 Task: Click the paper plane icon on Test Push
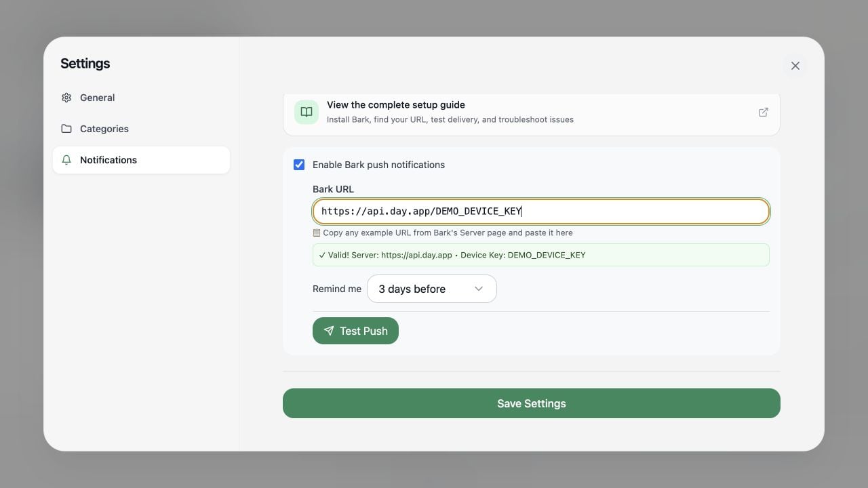pos(329,331)
